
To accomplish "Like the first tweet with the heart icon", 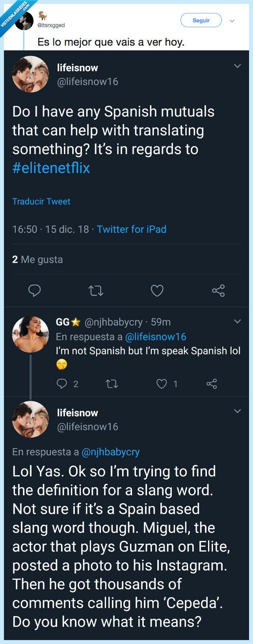I will pos(157,290).
